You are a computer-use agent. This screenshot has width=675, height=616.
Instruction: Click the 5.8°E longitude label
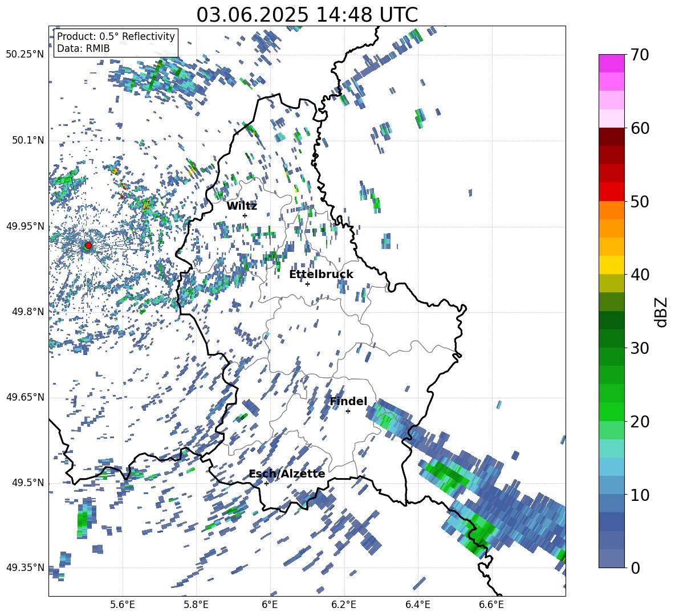pyautogui.click(x=196, y=605)
